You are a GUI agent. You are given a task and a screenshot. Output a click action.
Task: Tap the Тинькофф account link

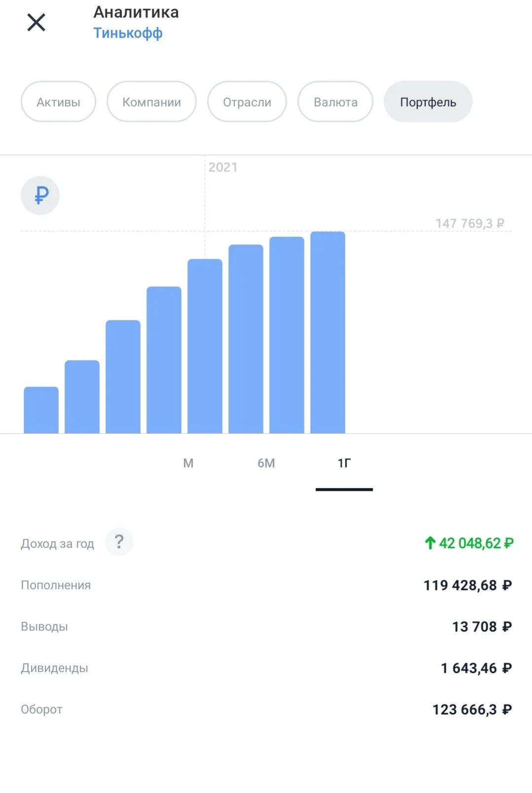pos(128,33)
